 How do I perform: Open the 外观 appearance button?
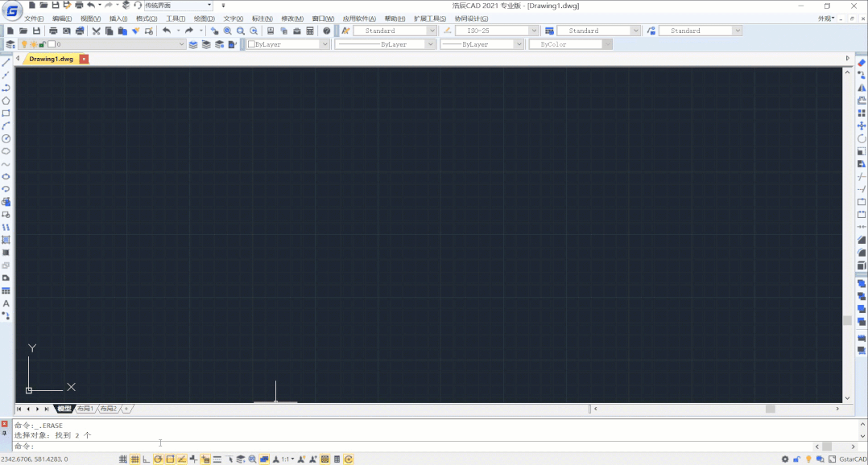click(x=826, y=19)
